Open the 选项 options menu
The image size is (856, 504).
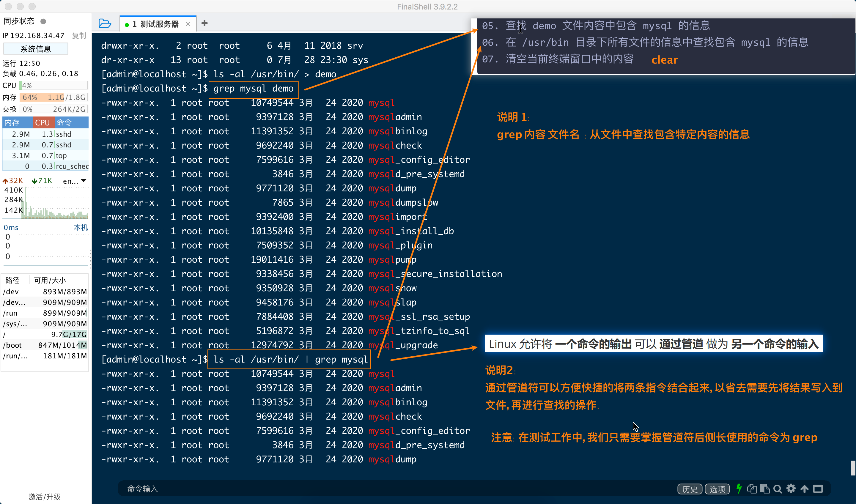click(717, 489)
